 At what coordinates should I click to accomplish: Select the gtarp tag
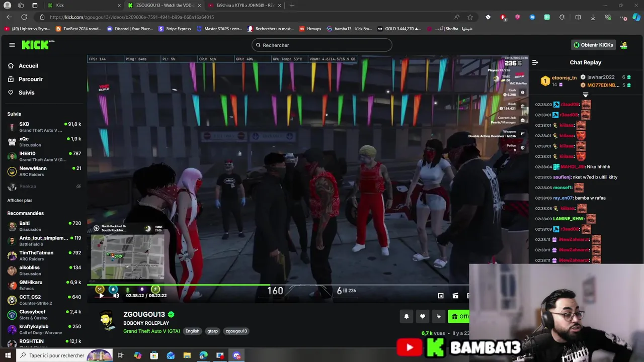point(213,331)
